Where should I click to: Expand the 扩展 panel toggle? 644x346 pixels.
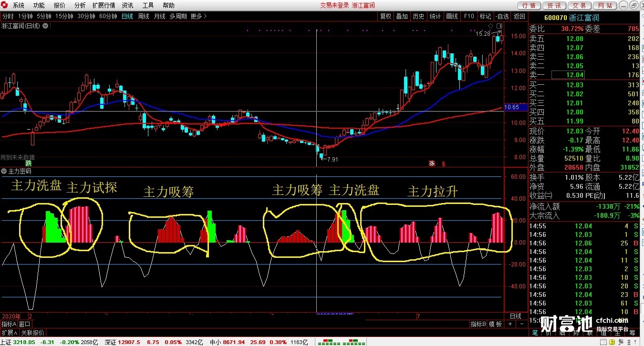pyautogui.click(x=9, y=333)
